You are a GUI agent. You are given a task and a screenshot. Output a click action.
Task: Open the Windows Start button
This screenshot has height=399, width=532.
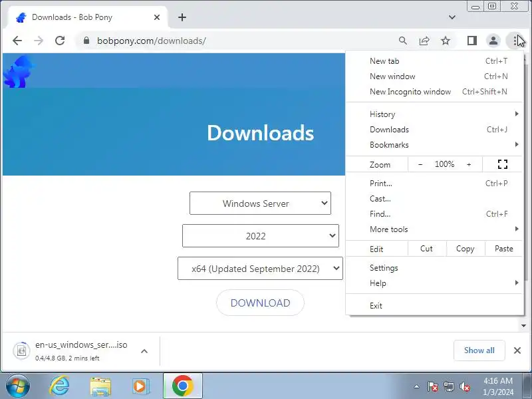click(18, 386)
